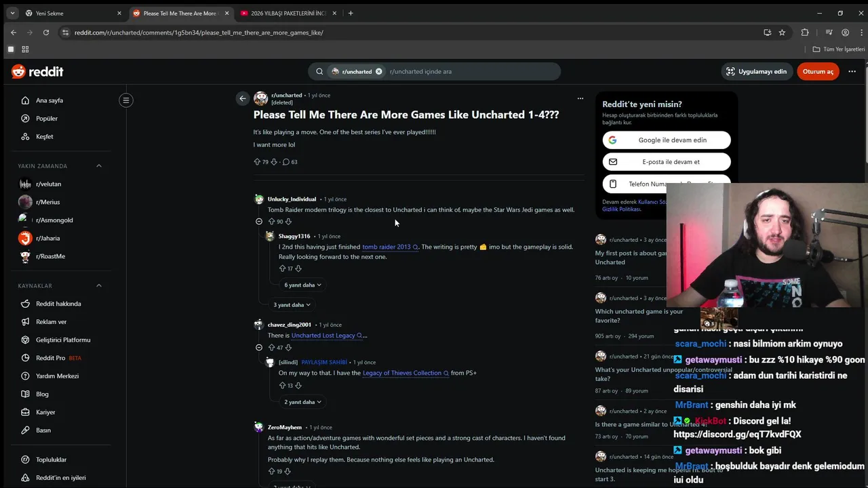The height and width of the screenshot is (488, 868).
Task: Collapse the left sidebar with the hamburger icon
Action: coord(125,100)
